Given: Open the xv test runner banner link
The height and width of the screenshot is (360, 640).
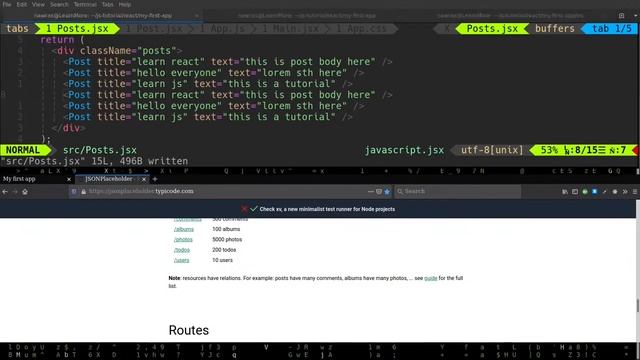Looking at the screenshot, I should [327, 209].
